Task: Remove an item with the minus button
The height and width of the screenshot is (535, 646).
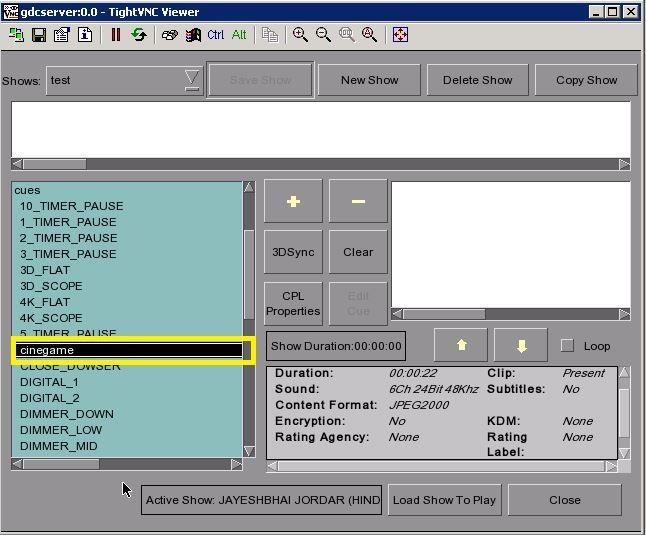Action: click(358, 201)
